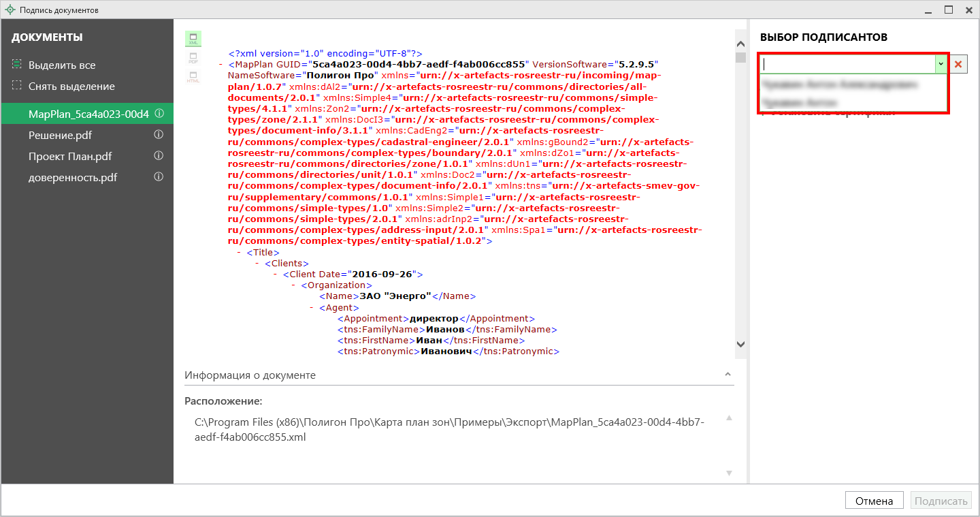Viewport: 980px width, 517px height.
Task: Click info icon next to Решение.pdf
Action: click(x=159, y=135)
